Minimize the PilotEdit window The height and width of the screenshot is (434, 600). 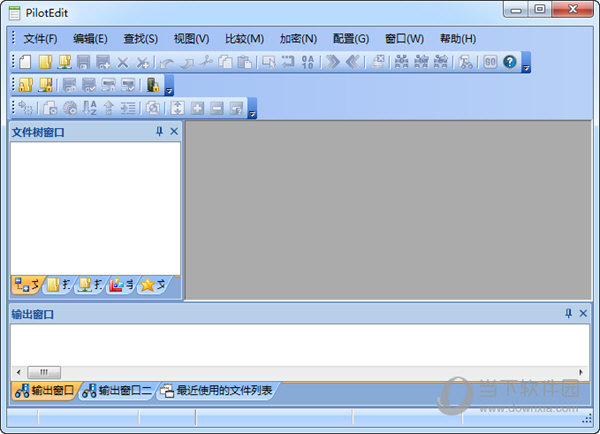point(516,9)
